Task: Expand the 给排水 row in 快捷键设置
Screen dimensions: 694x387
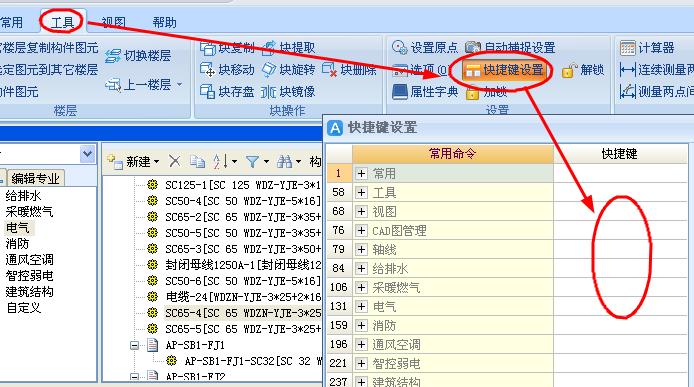Action: coord(361,269)
